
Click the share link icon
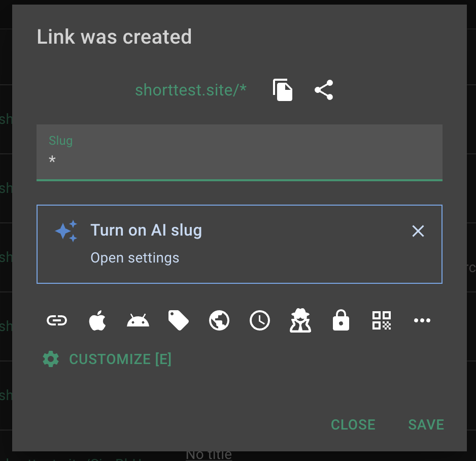pyautogui.click(x=324, y=90)
